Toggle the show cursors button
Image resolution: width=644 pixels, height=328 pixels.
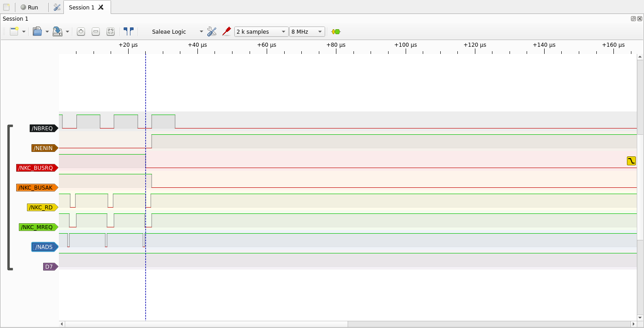click(x=129, y=31)
